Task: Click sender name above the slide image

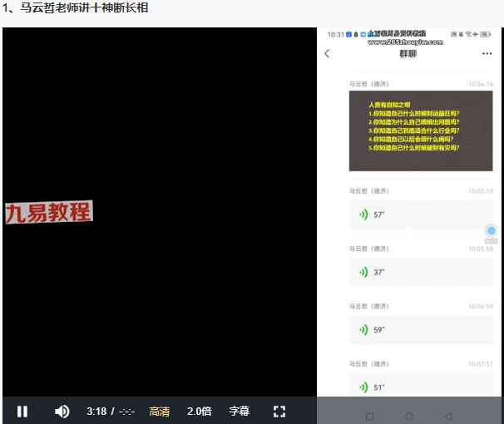Action: (369, 84)
